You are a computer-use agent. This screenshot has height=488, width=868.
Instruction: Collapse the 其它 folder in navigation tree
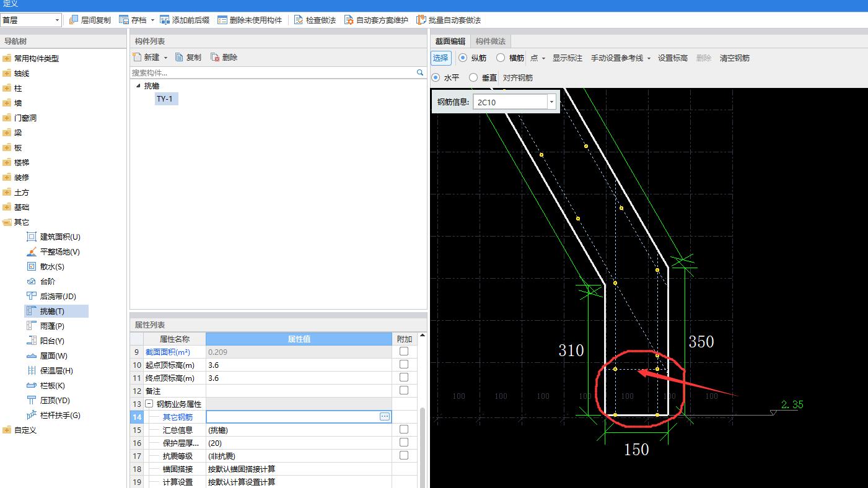7,222
